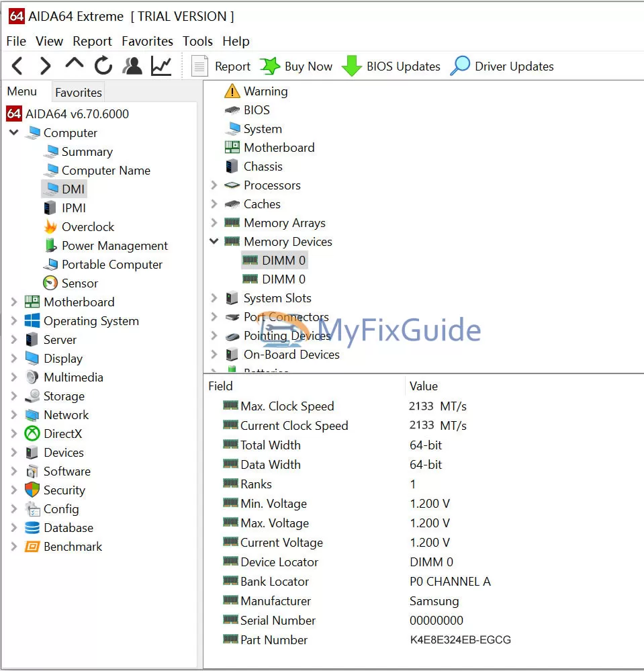
Task: Expand the Processors DMI node
Action: click(214, 185)
